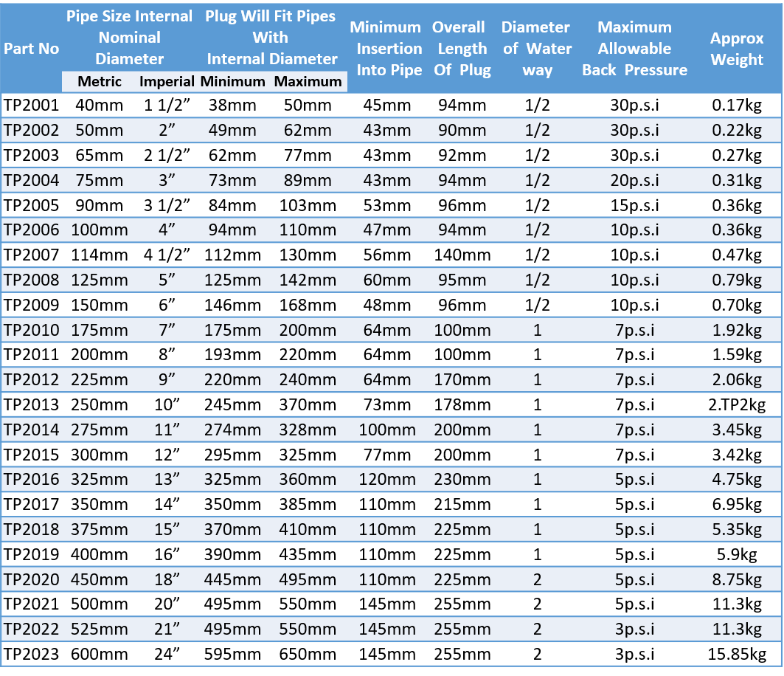Select part number TP2001
The width and height of the screenshot is (784, 676).
(x=32, y=105)
